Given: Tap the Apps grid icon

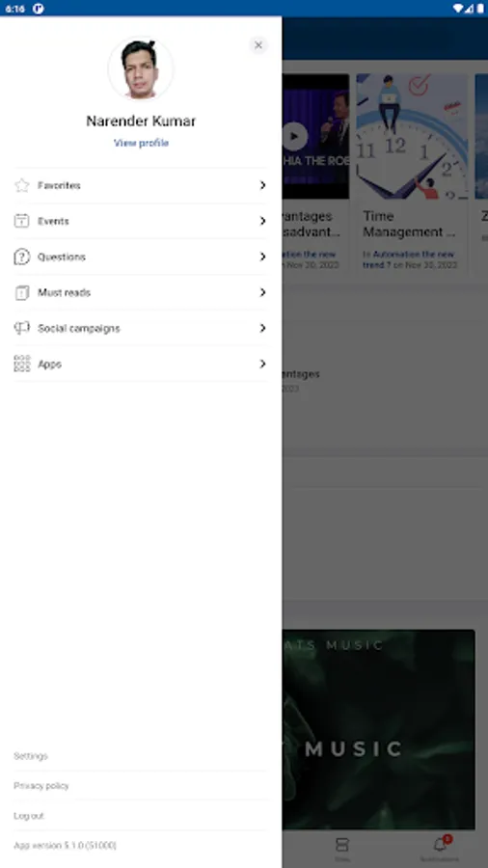Looking at the screenshot, I should tap(21, 364).
